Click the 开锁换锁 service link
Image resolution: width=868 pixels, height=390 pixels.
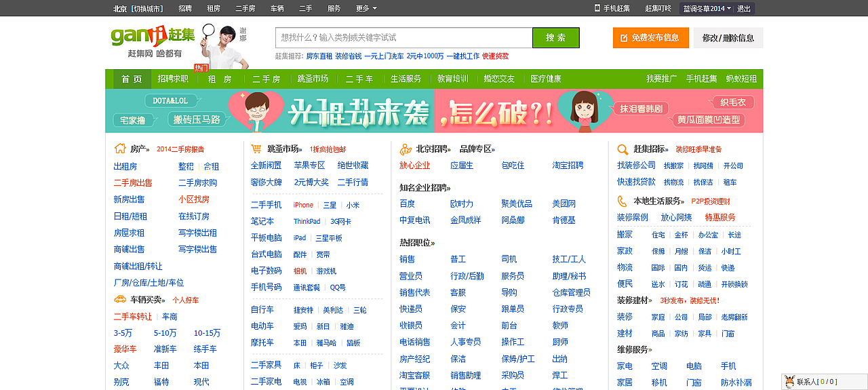734,284
